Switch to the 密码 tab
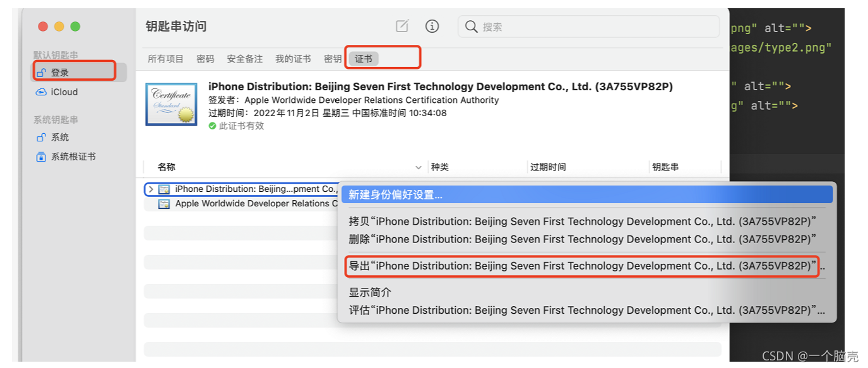The width and height of the screenshot is (868, 368). pyautogui.click(x=205, y=59)
